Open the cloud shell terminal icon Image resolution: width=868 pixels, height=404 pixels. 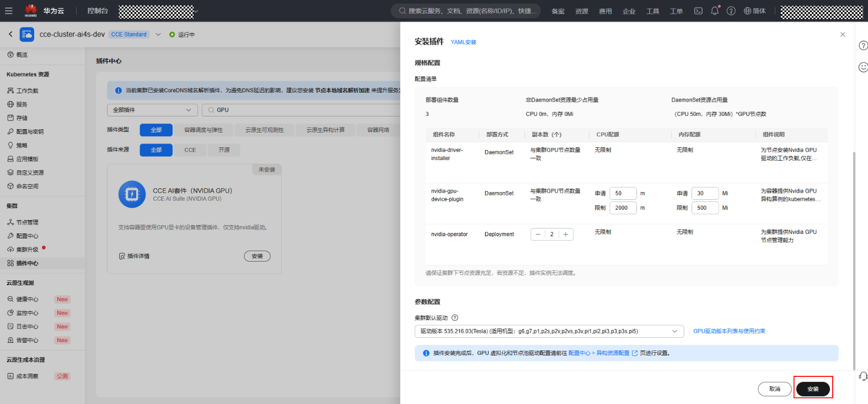(x=698, y=10)
